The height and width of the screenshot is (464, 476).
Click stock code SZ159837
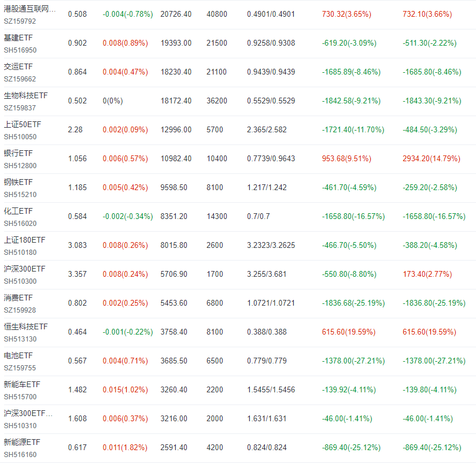[x=20, y=108]
